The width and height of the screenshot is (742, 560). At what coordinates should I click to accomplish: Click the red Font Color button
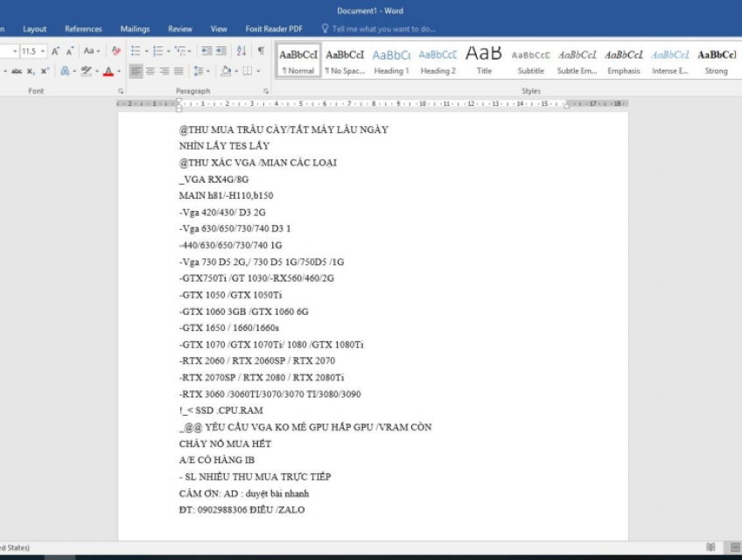click(x=108, y=71)
